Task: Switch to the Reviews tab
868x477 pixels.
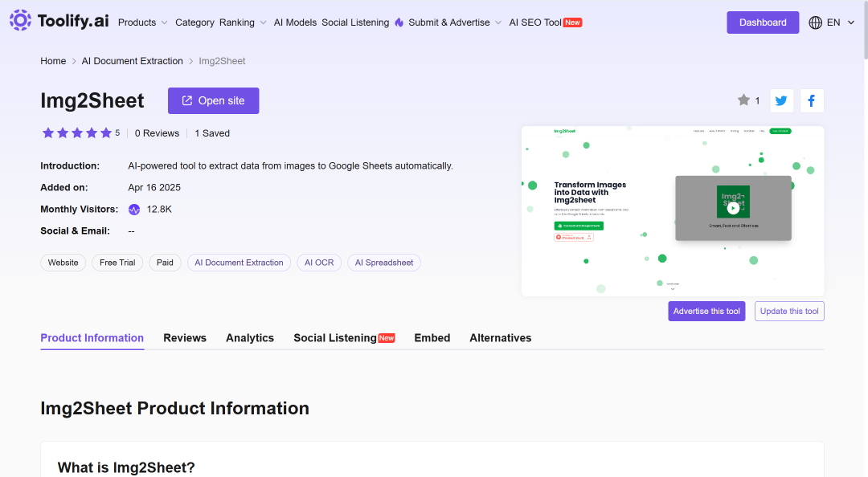Action: click(x=185, y=338)
